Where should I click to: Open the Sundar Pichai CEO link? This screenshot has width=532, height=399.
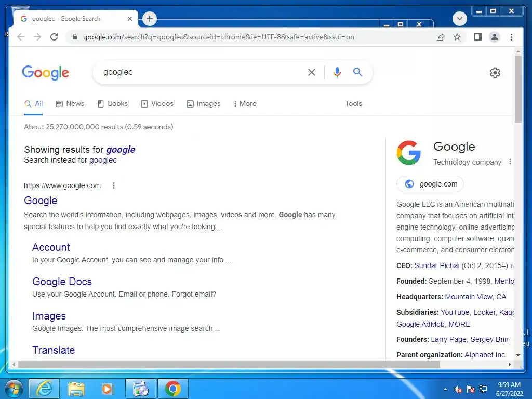436,265
